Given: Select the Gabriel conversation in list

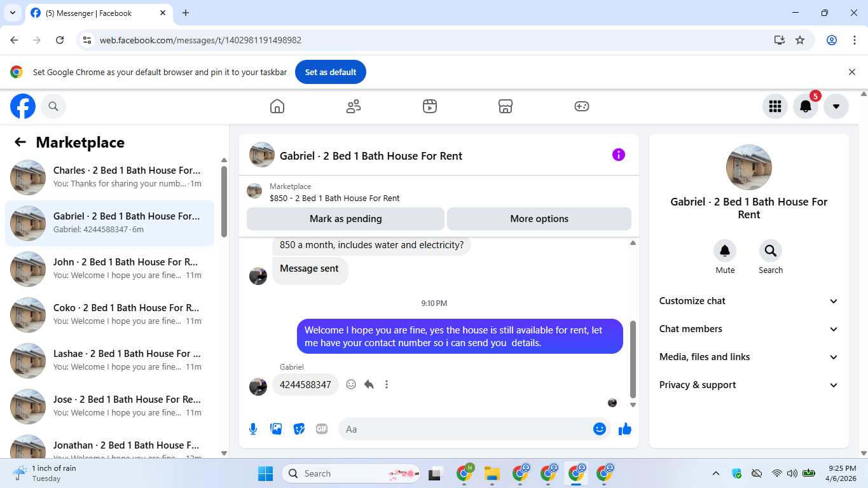Looking at the screenshot, I should click(x=109, y=223).
